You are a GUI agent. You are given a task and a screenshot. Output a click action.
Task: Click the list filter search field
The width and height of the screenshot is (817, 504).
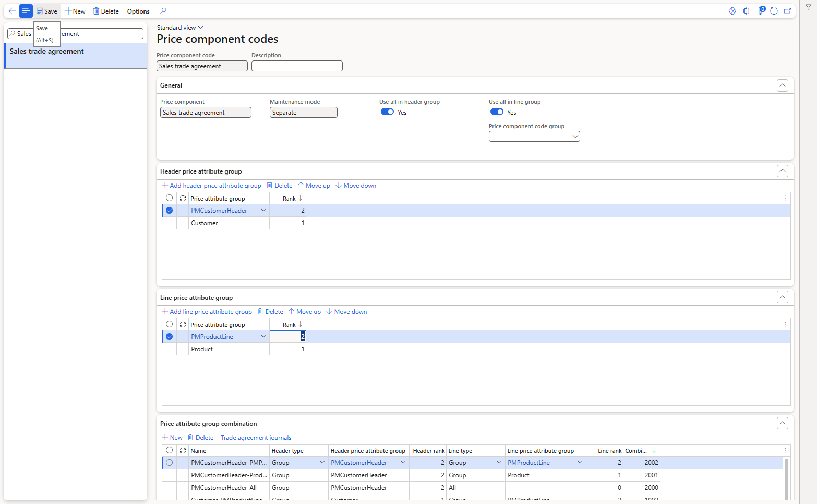pyautogui.click(x=75, y=33)
